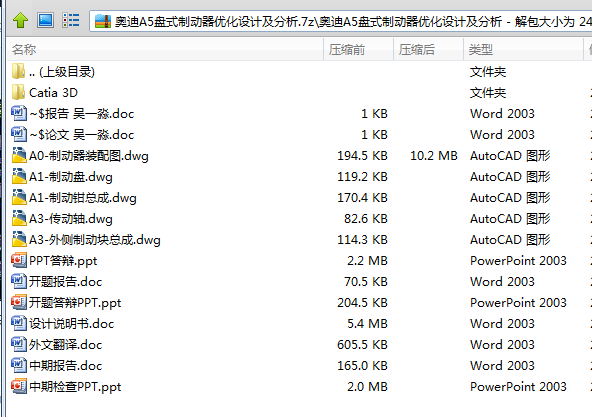Click file name 开题报告.doc
This screenshot has width=592, height=417.
tap(65, 282)
